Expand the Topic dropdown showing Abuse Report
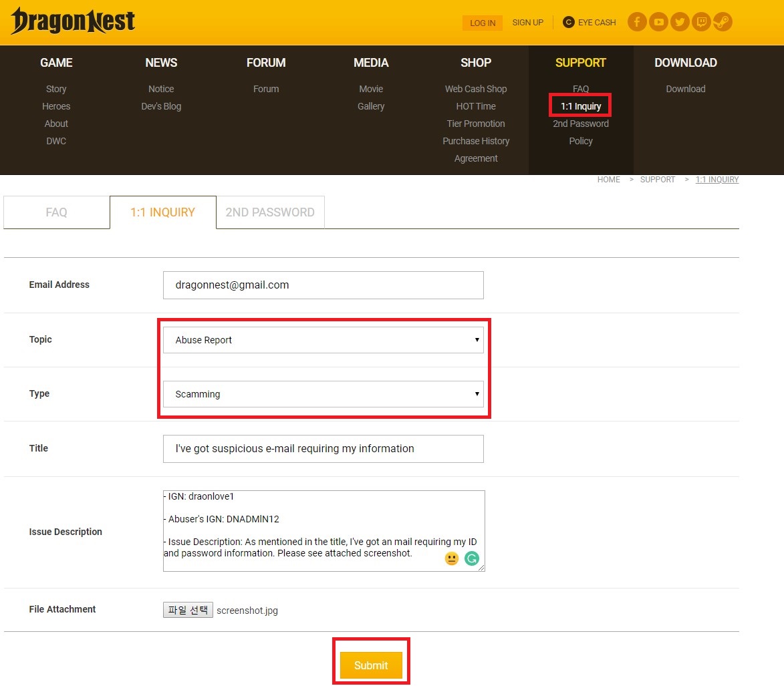Image resolution: width=784 pixels, height=686 pixels. point(323,340)
